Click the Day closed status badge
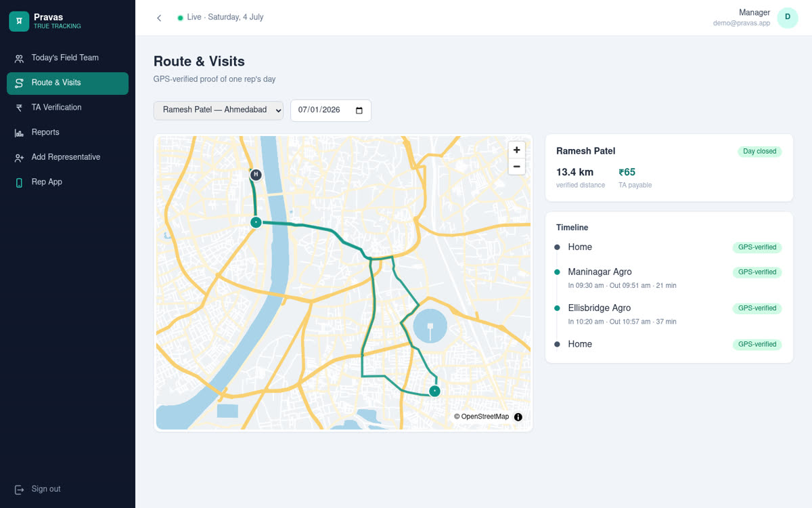The image size is (812, 508). point(759,152)
